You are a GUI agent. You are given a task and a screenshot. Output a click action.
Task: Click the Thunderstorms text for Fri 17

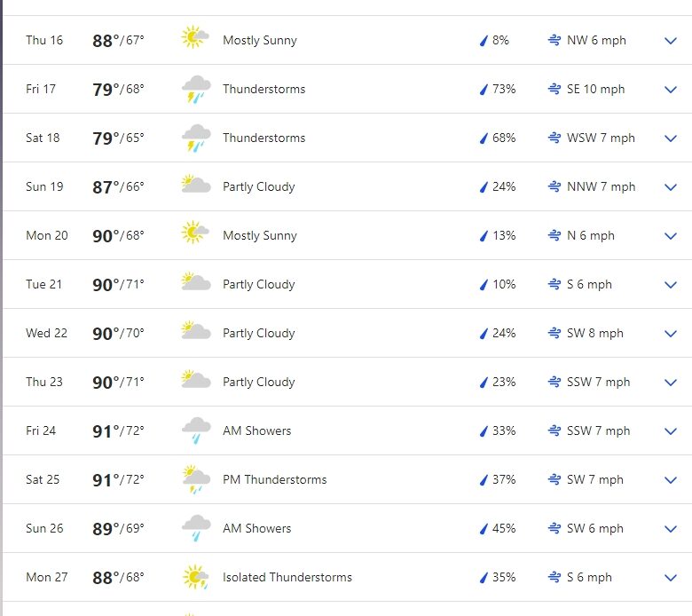[x=263, y=89]
